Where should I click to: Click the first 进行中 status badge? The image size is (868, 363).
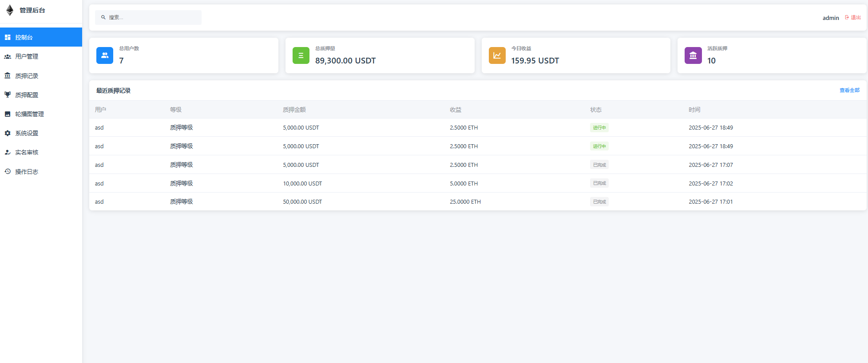pyautogui.click(x=599, y=128)
